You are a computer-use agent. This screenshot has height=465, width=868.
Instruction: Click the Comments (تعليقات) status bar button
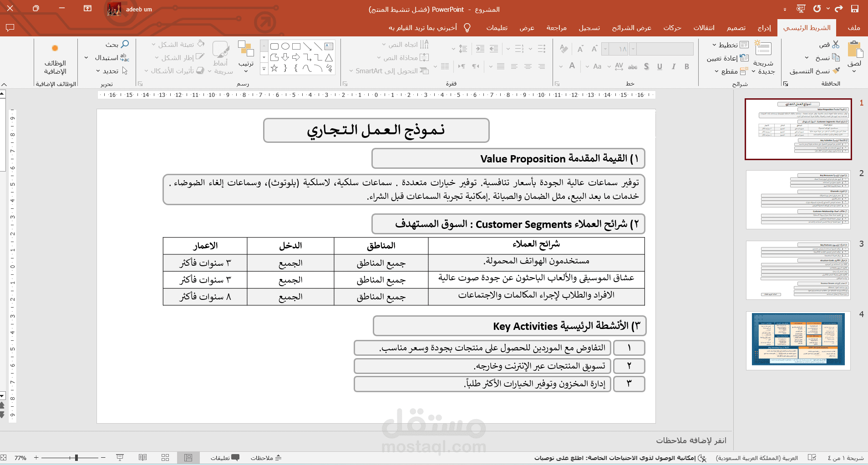point(225,458)
